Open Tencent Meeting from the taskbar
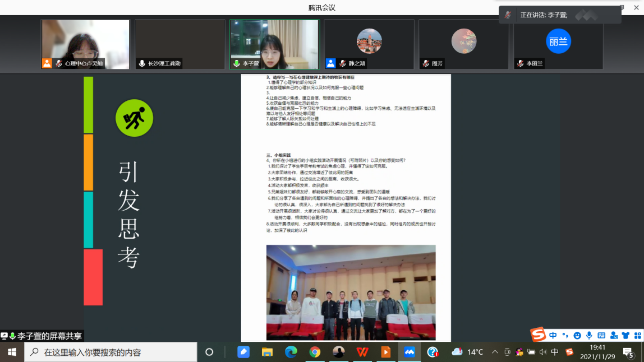The width and height of the screenshot is (644, 362). pos(409,352)
